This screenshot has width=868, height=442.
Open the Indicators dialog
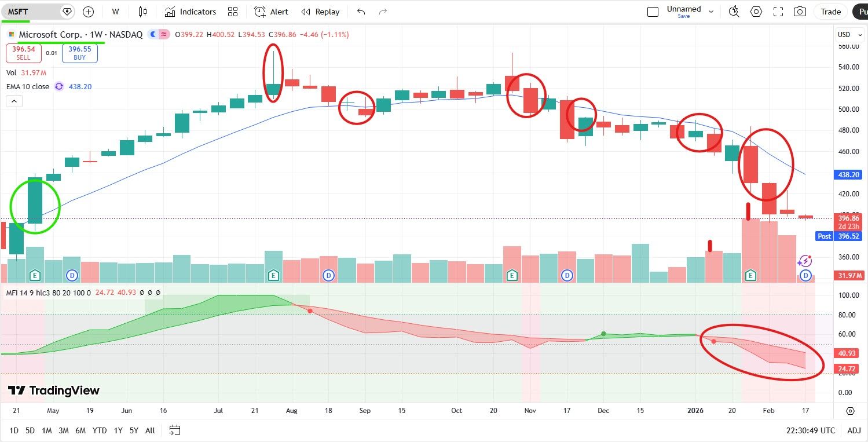click(x=190, y=12)
